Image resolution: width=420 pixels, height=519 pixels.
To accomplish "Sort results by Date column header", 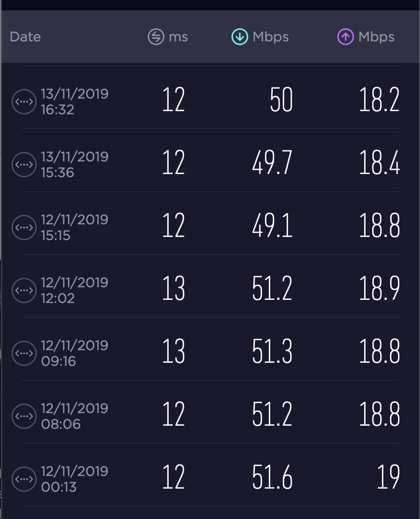I will pos(25,37).
